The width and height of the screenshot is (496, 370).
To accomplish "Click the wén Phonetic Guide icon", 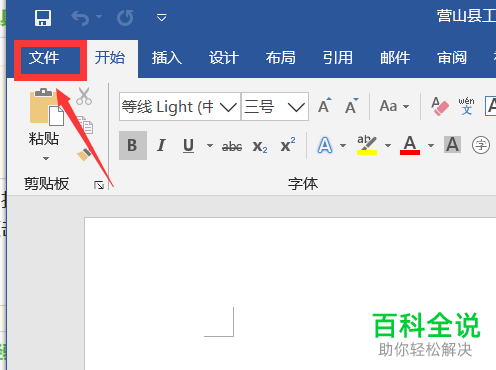I will (466, 106).
